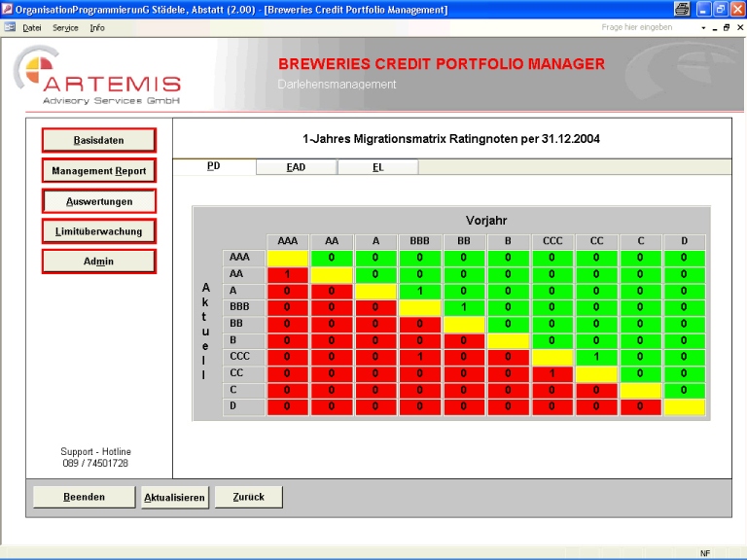Click red cell row D column C

point(640,406)
